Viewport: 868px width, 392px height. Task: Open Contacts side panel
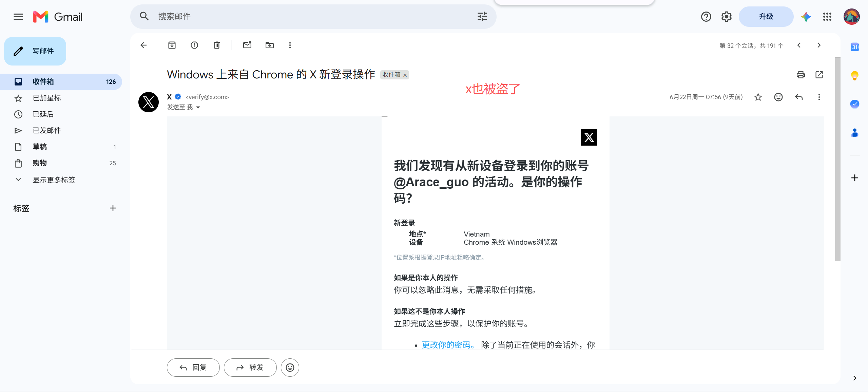(x=854, y=133)
